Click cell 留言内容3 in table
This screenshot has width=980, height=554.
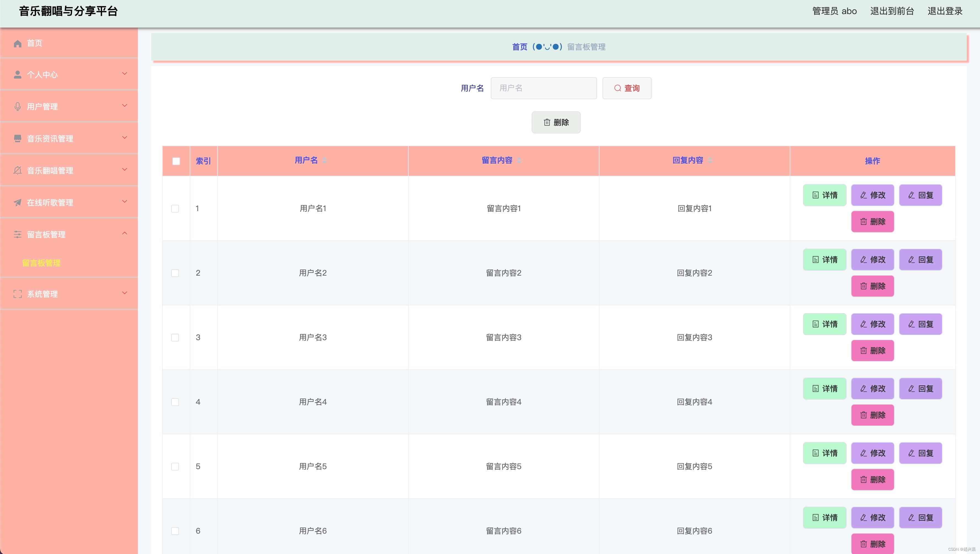(504, 337)
